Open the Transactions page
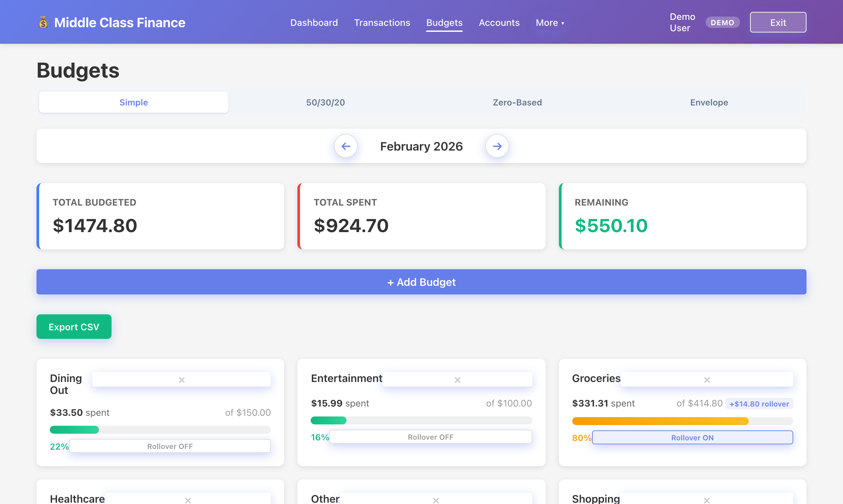The width and height of the screenshot is (843, 504). pos(382,23)
